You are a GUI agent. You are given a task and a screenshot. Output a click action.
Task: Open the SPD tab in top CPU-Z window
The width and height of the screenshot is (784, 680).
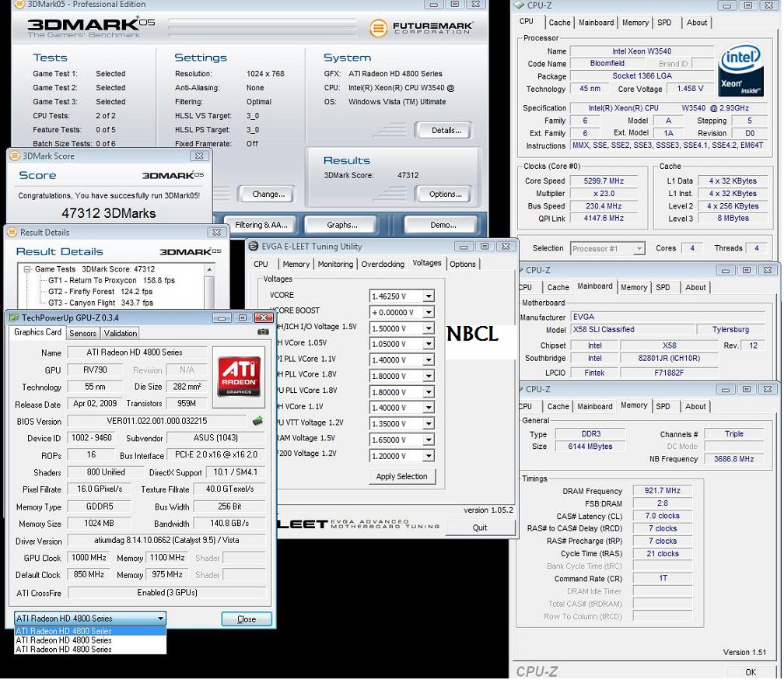(x=664, y=23)
